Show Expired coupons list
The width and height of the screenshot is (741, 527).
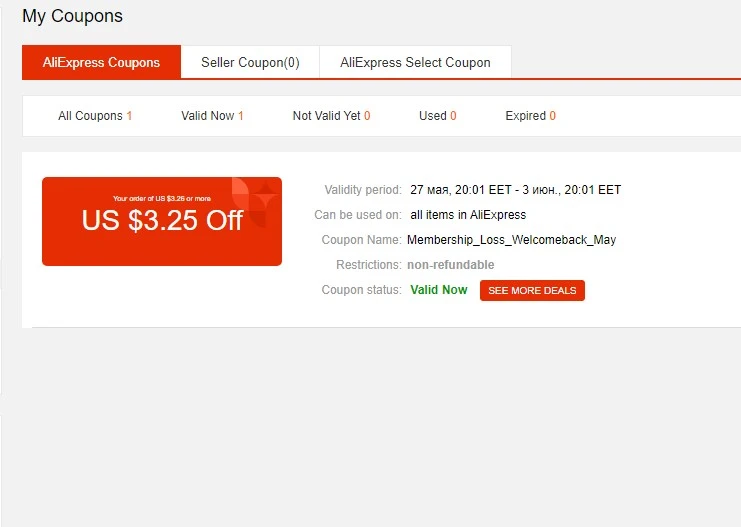pos(530,116)
